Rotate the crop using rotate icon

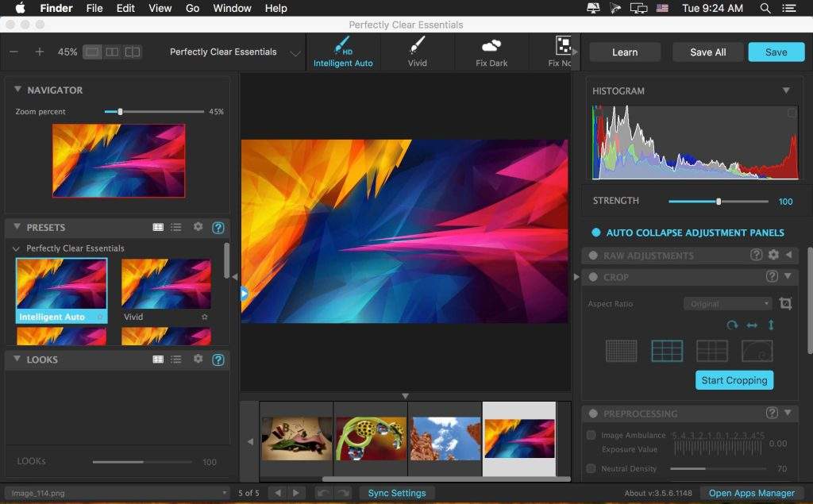point(732,325)
